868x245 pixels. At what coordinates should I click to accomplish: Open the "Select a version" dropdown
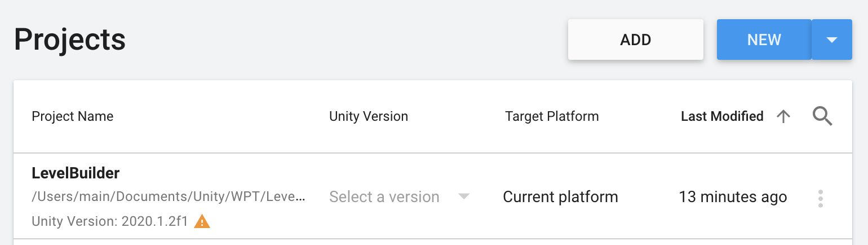pyautogui.click(x=384, y=197)
